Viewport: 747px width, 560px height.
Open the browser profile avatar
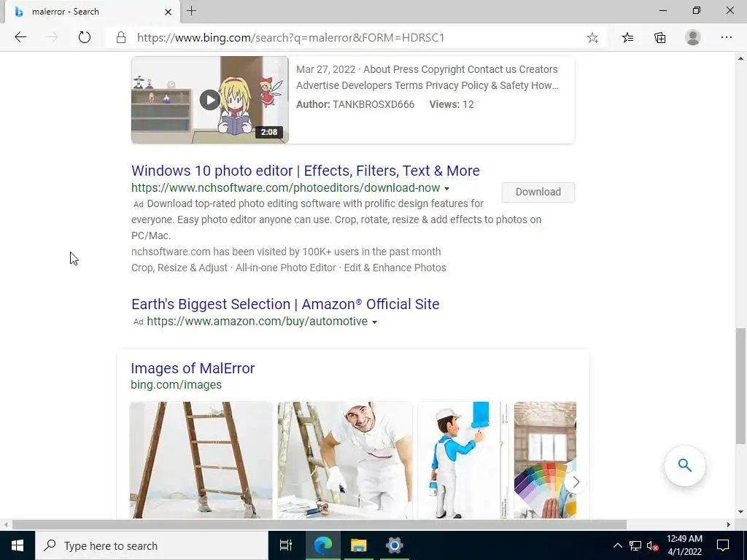click(x=693, y=38)
